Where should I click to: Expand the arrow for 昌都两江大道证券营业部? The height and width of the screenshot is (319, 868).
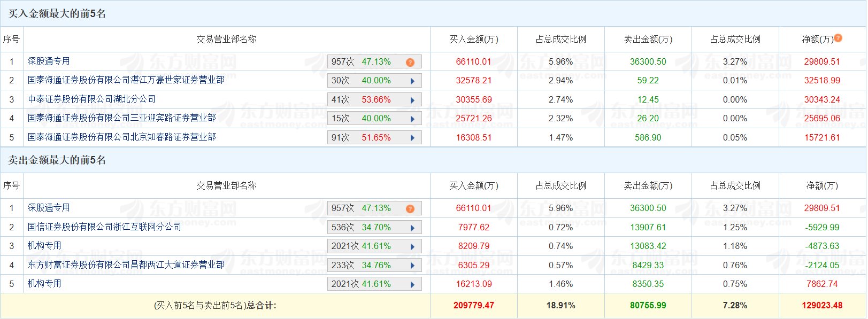412,266
